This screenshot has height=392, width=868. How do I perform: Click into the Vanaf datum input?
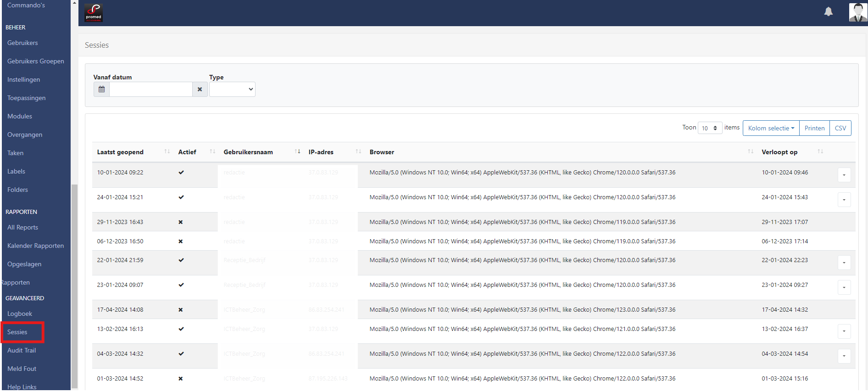pos(150,90)
